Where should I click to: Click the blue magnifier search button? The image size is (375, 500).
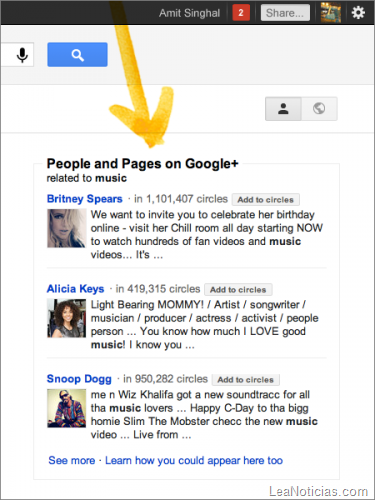tap(77, 55)
